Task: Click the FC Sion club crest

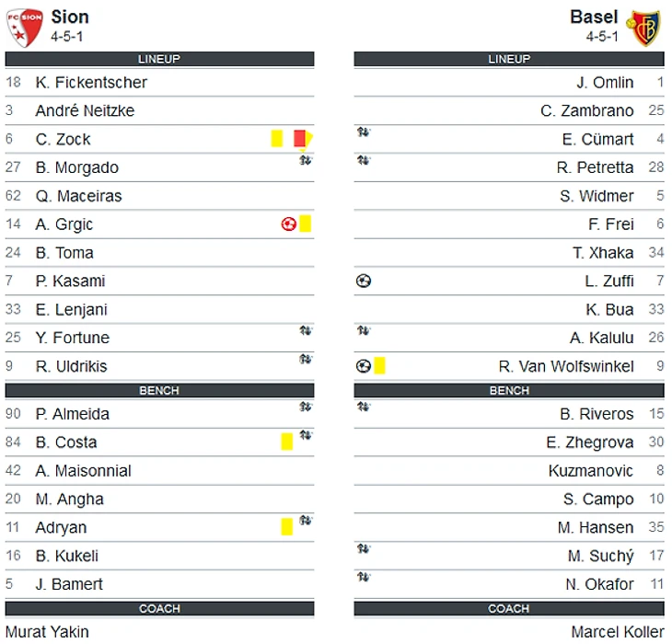Action: tap(25, 28)
